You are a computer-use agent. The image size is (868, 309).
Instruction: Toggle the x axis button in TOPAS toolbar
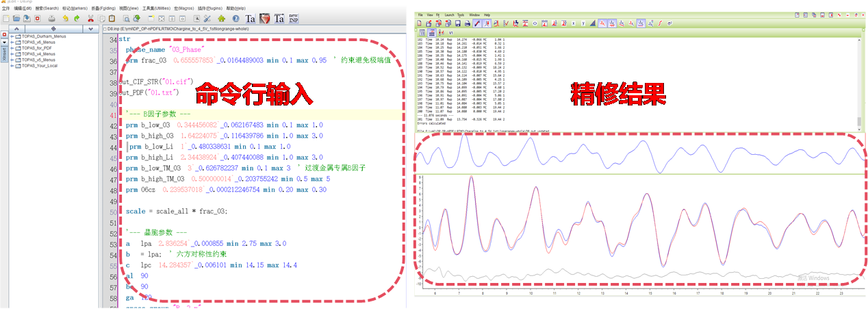(573, 23)
